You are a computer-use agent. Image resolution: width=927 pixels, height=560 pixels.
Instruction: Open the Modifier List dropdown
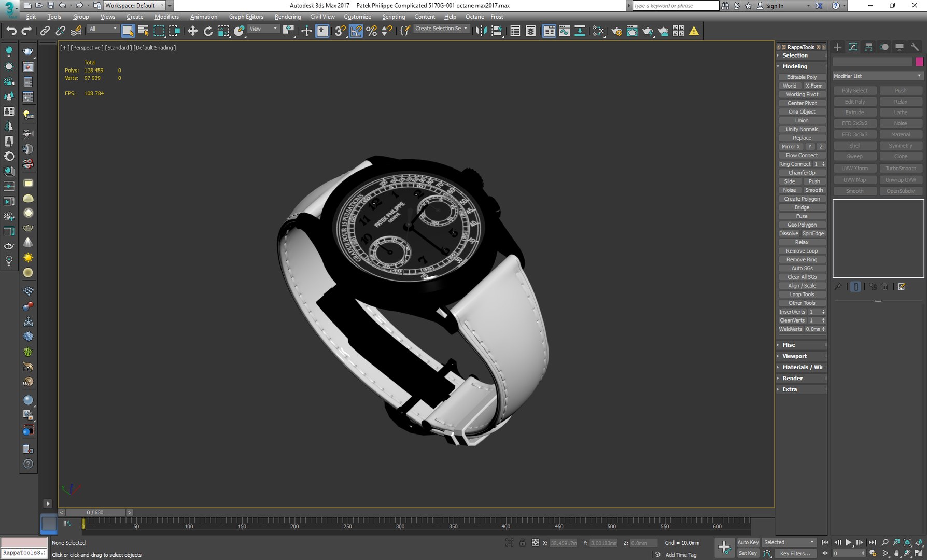click(877, 76)
